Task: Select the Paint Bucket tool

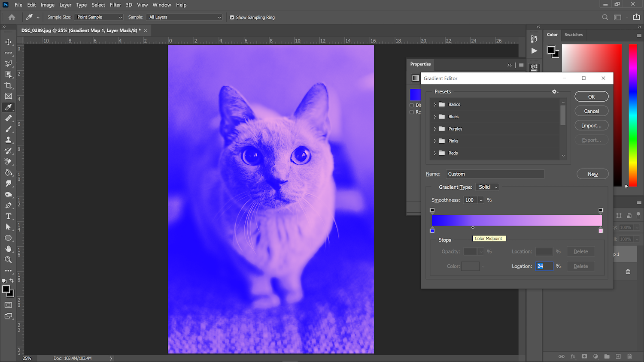Action: click(x=8, y=172)
